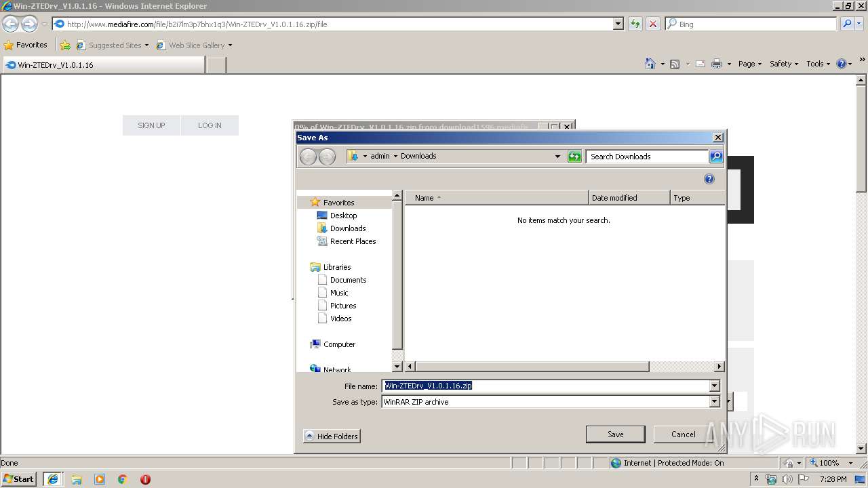868x488 pixels.
Task: Click the Search Downloads magnifier icon
Action: (715, 157)
